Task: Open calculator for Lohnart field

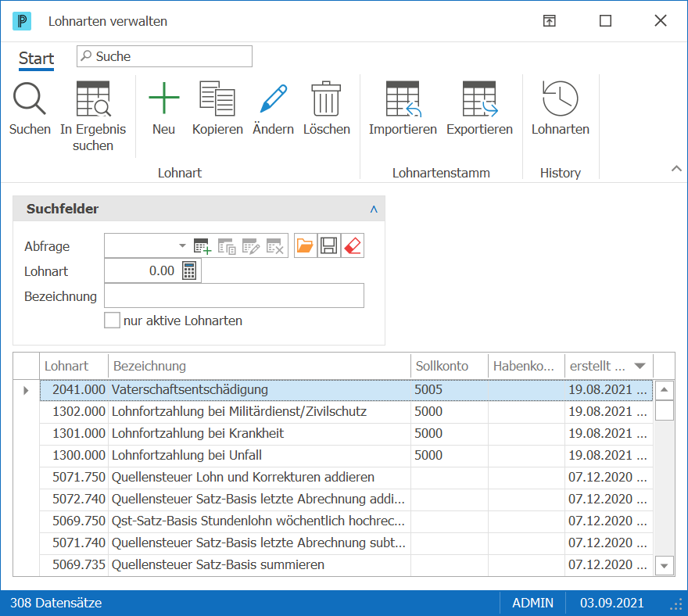Action: coord(189,270)
